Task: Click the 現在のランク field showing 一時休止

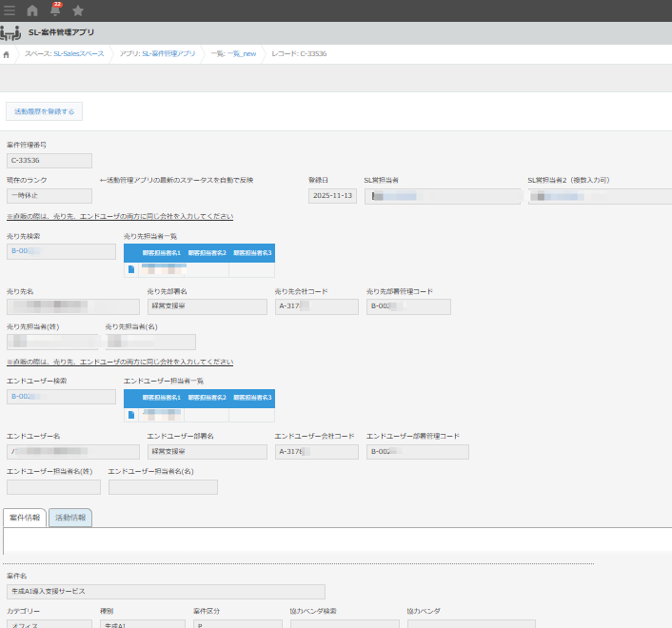Action: pos(49,196)
